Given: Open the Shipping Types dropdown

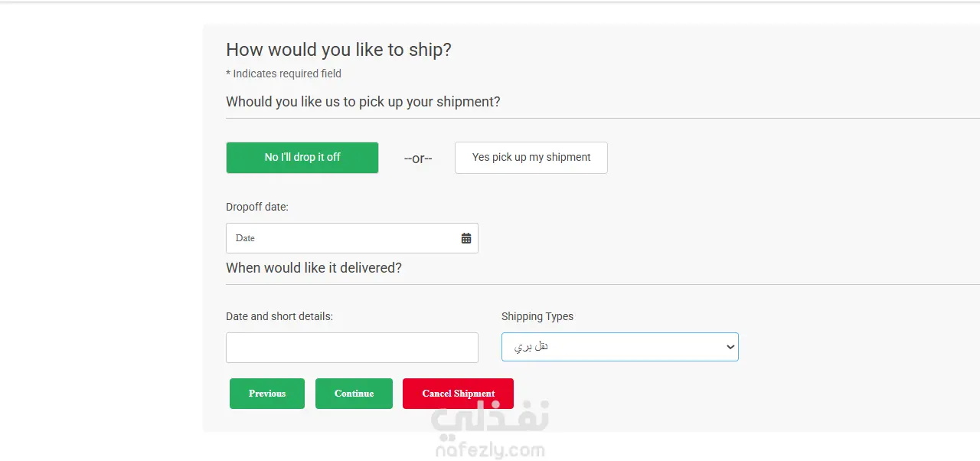Looking at the screenshot, I should [x=612, y=347].
